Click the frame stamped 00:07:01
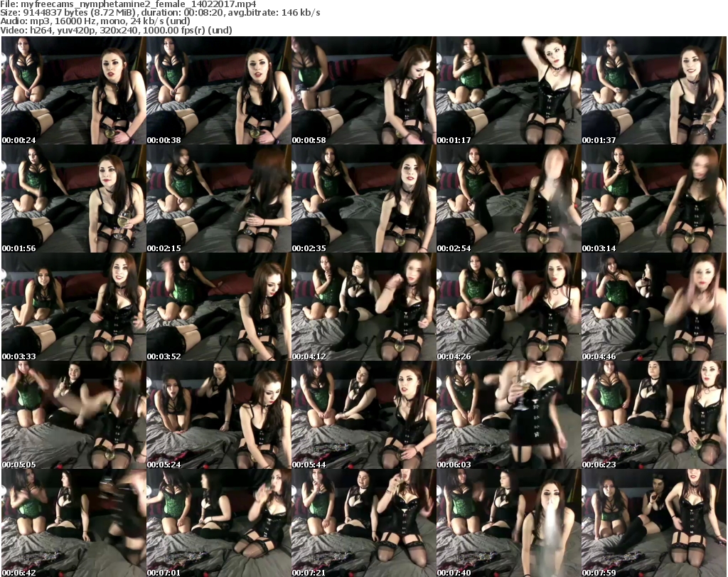The image size is (728, 577). pyautogui.click(x=219, y=523)
